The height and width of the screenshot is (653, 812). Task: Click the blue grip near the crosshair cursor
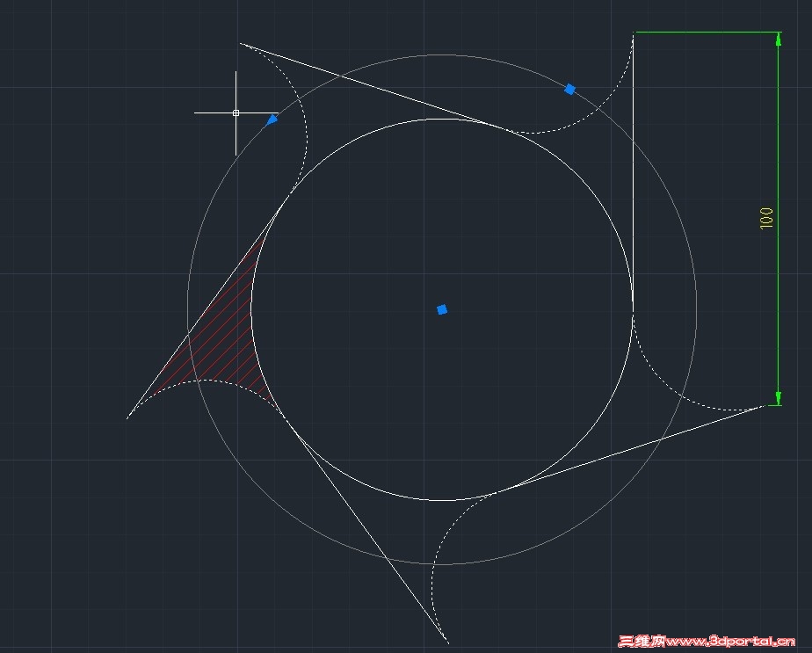[x=272, y=120]
